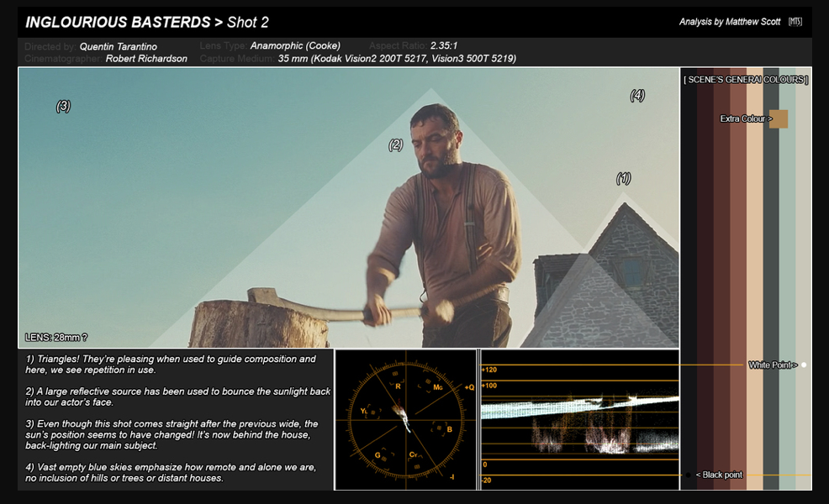Click annotation marker (4) in the sky

(x=637, y=95)
